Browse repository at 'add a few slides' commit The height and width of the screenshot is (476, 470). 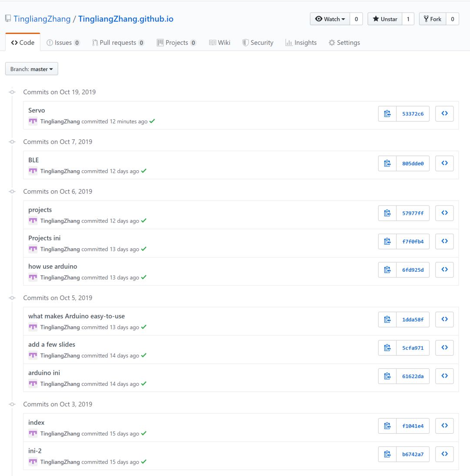pyautogui.click(x=444, y=348)
